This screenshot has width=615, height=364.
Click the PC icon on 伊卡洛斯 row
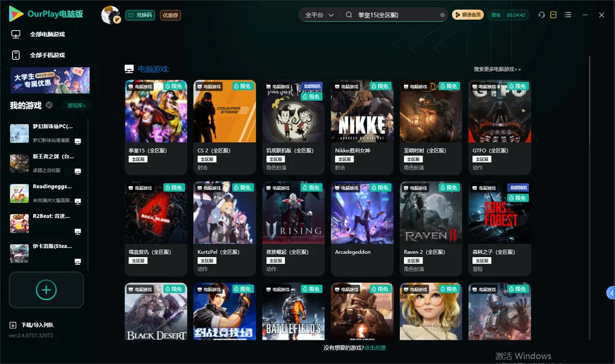(77, 262)
